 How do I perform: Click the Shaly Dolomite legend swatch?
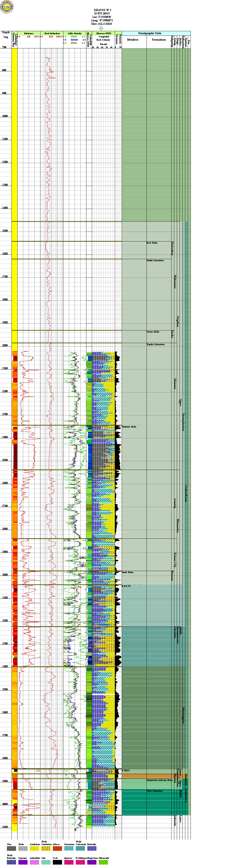(11, 862)
